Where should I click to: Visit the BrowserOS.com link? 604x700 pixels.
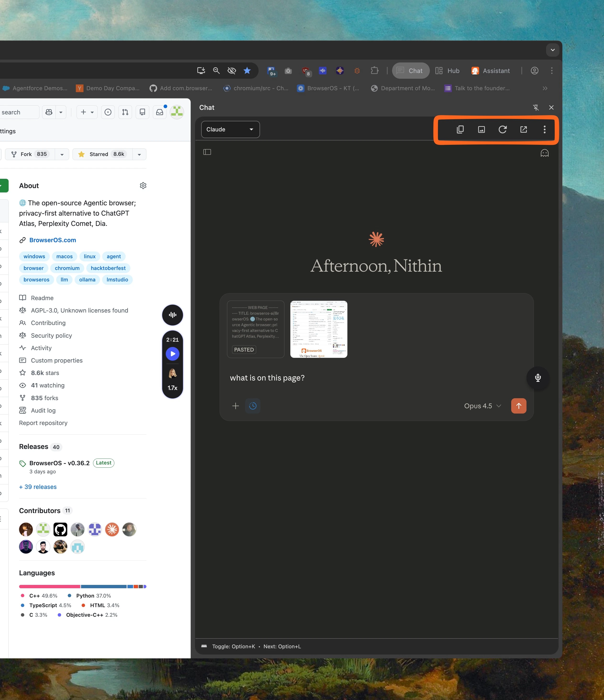(x=52, y=240)
